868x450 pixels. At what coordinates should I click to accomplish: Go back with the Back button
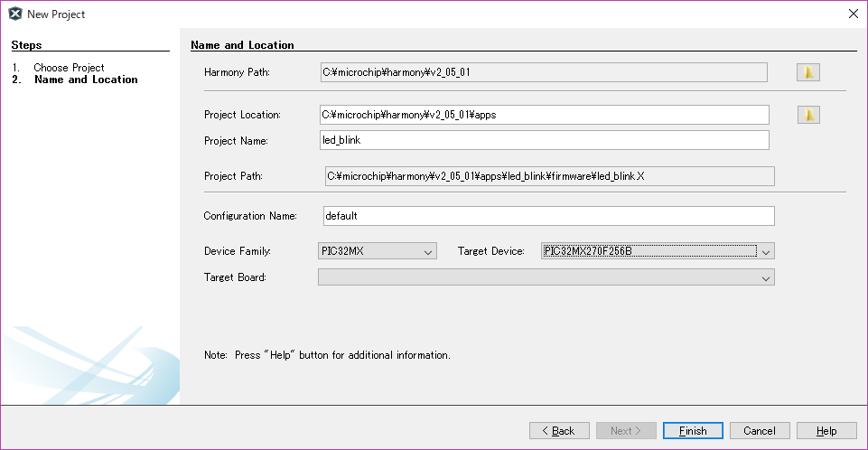[x=559, y=431]
